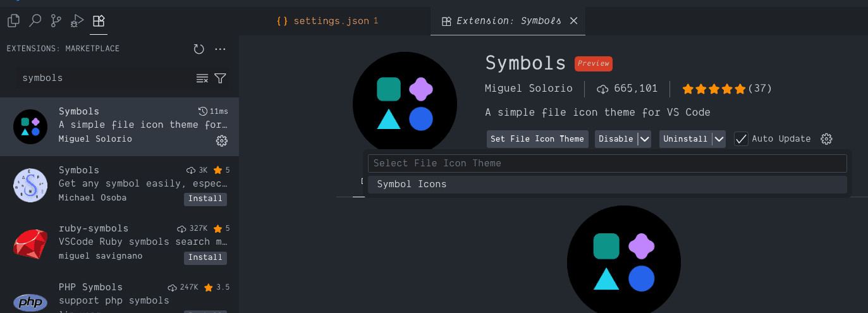
Task: Install the Symbols extension by Michael Osoba
Action: pyautogui.click(x=205, y=199)
